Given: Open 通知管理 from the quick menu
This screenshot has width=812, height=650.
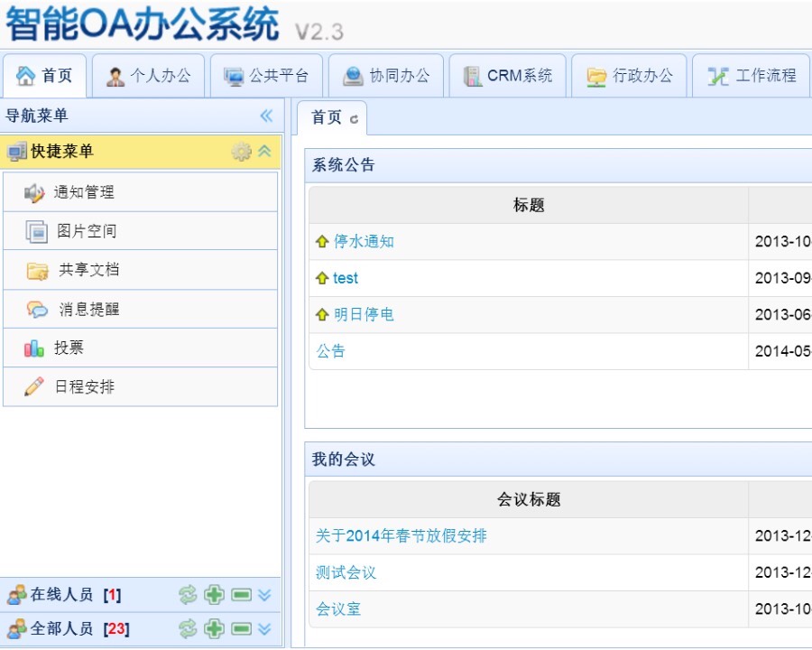Looking at the screenshot, I should (83, 192).
